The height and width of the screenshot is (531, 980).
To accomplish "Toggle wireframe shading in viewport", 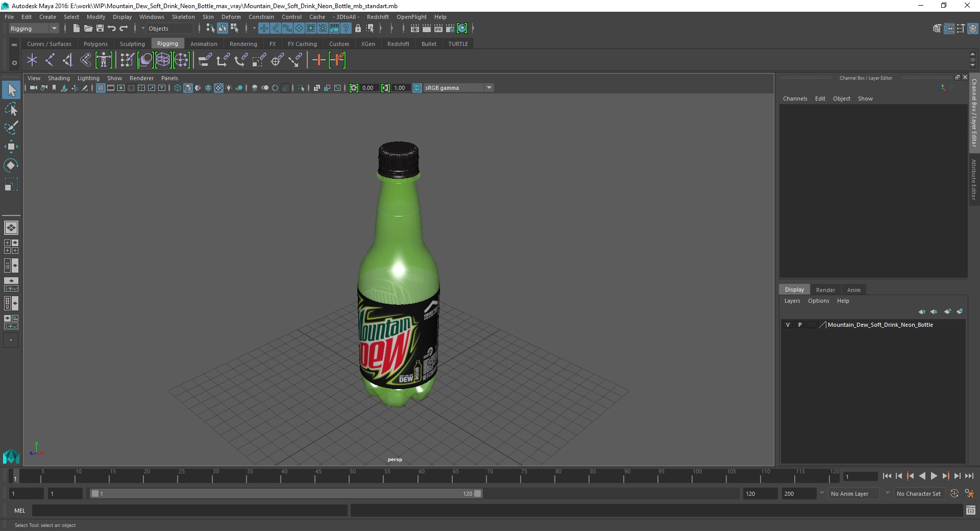I will pyautogui.click(x=178, y=88).
